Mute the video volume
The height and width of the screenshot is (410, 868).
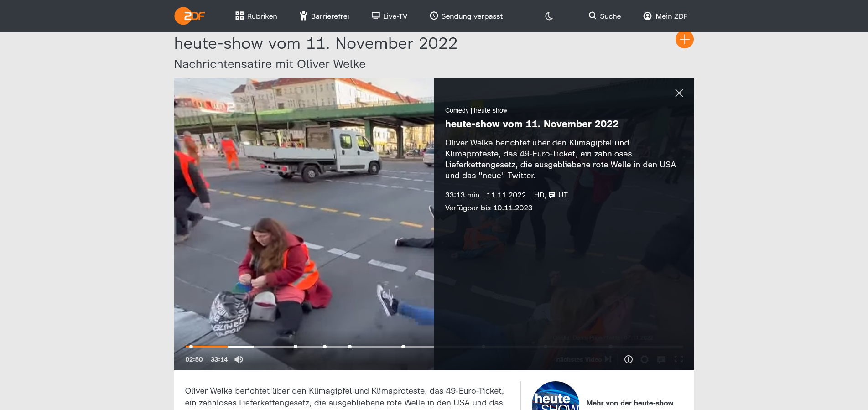(239, 359)
